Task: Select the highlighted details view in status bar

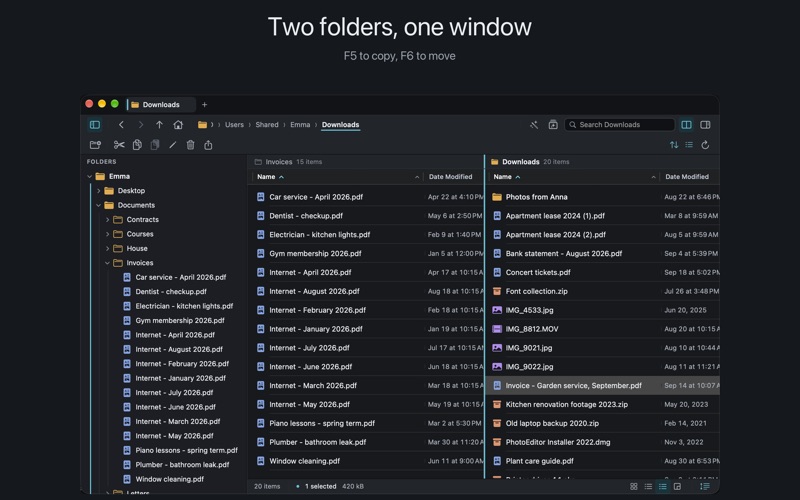Action: click(x=662, y=486)
